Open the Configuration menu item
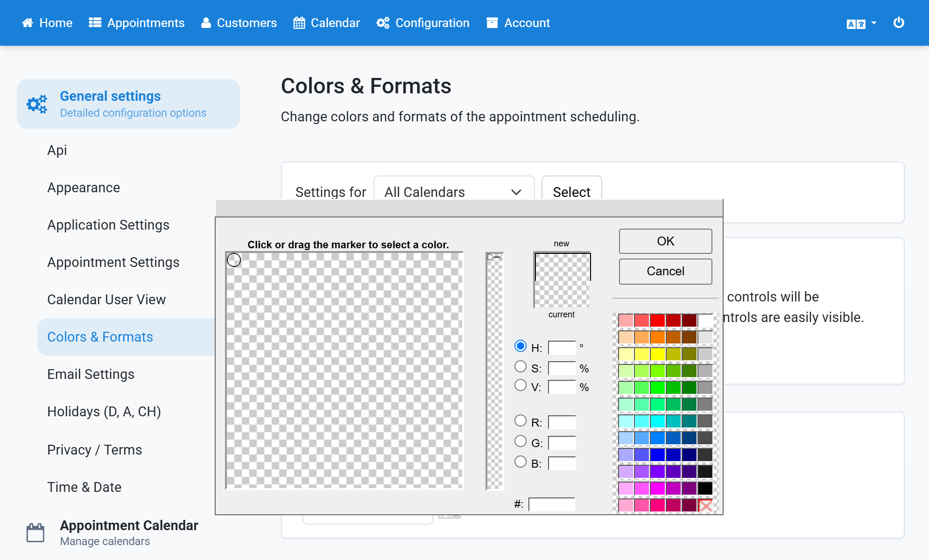Viewport: 929px width, 560px height. point(423,23)
